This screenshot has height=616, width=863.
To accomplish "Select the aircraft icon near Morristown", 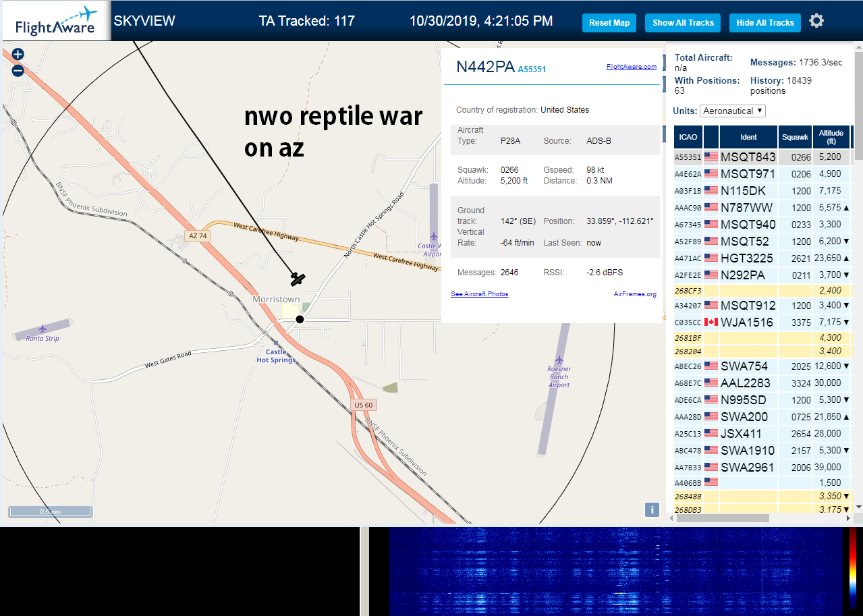I will pyautogui.click(x=298, y=278).
